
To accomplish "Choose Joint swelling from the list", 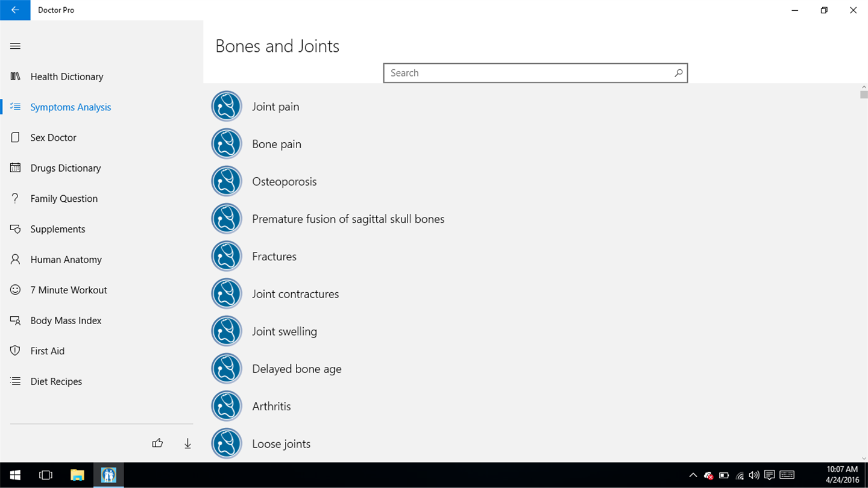I will [x=284, y=331].
